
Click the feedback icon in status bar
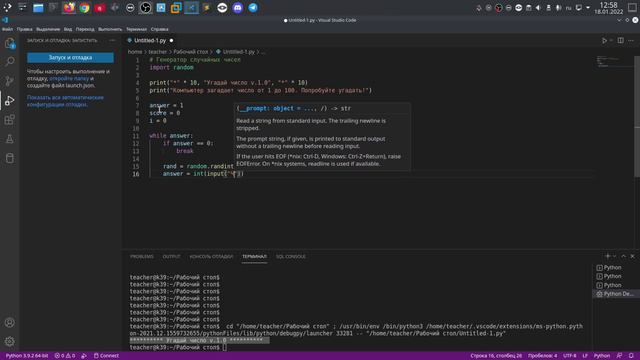pos(619,356)
